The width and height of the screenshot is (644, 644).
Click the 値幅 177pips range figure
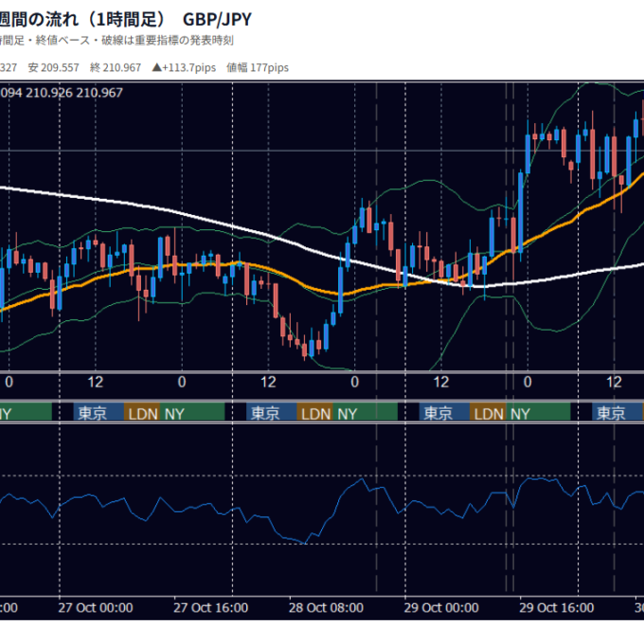(258, 68)
